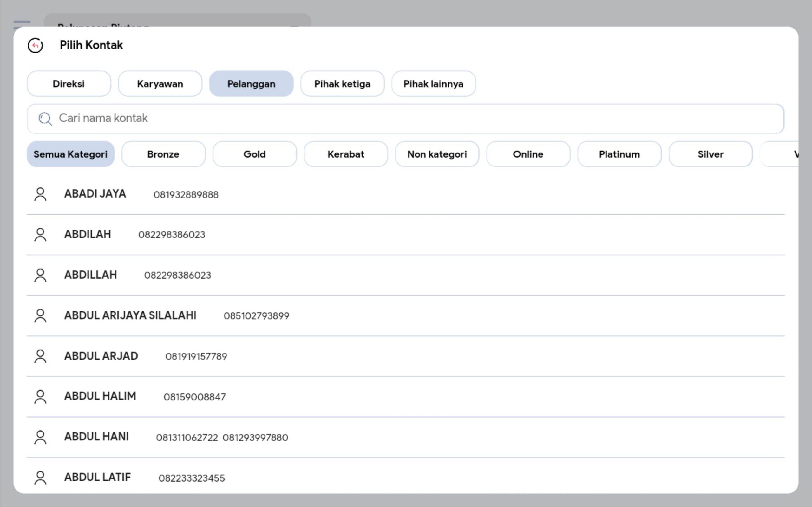
Task: Filter contacts by Bronze category
Action: point(163,154)
